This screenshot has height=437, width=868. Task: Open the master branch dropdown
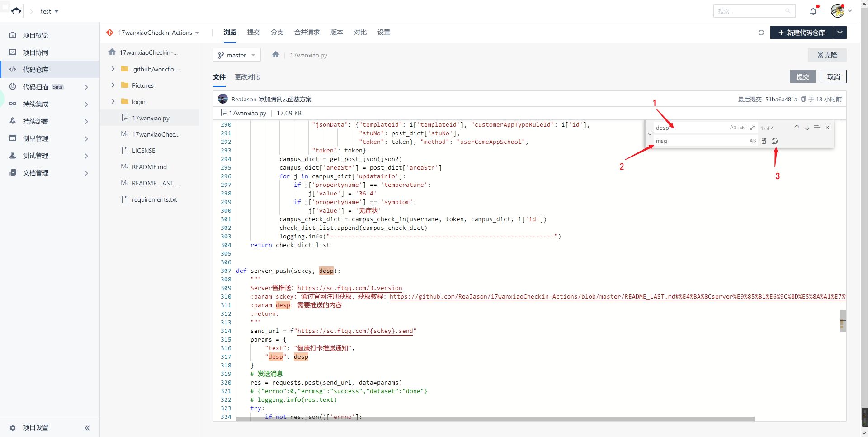pos(236,55)
